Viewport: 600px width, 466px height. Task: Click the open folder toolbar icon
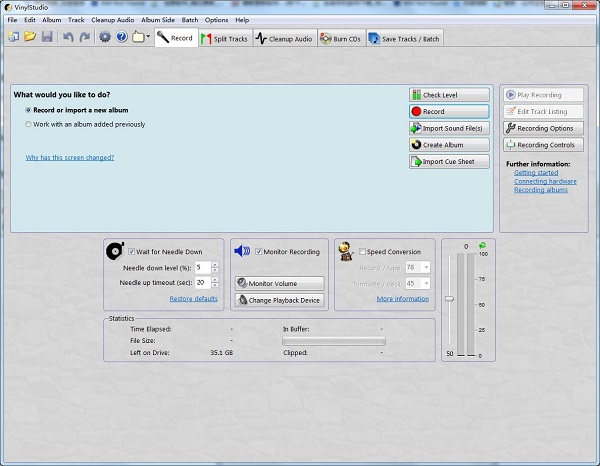pyautogui.click(x=30, y=38)
